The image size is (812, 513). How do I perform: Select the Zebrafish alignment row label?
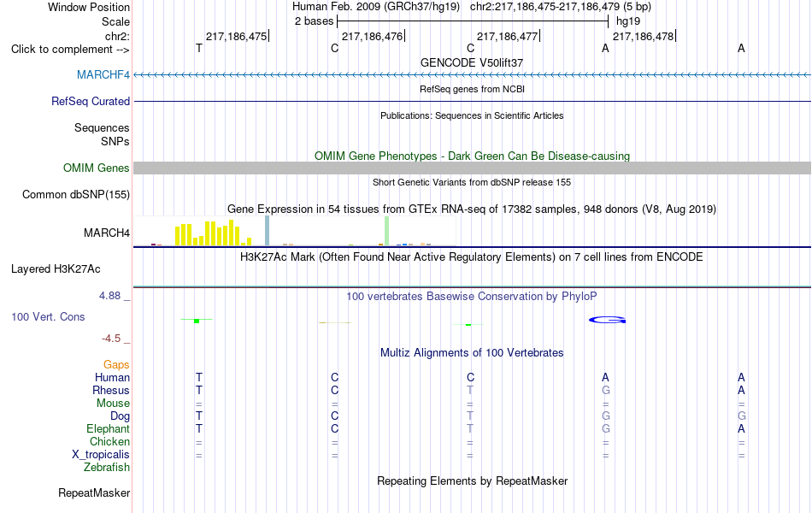pos(107,467)
